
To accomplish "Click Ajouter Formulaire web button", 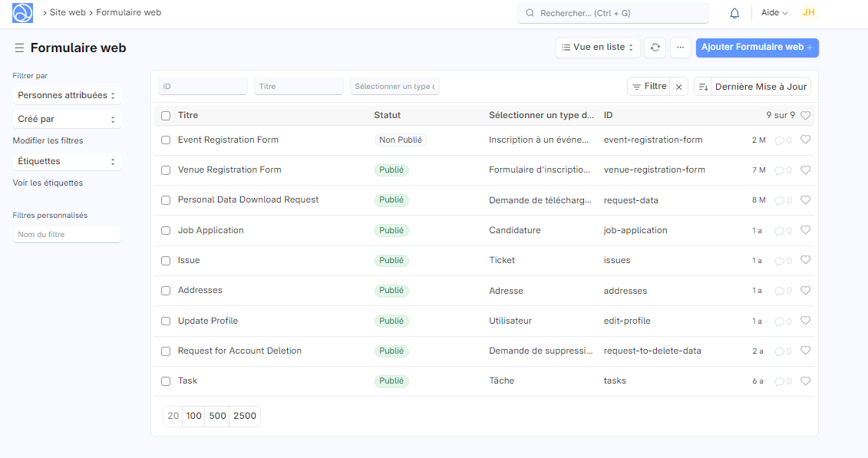I will click(757, 48).
